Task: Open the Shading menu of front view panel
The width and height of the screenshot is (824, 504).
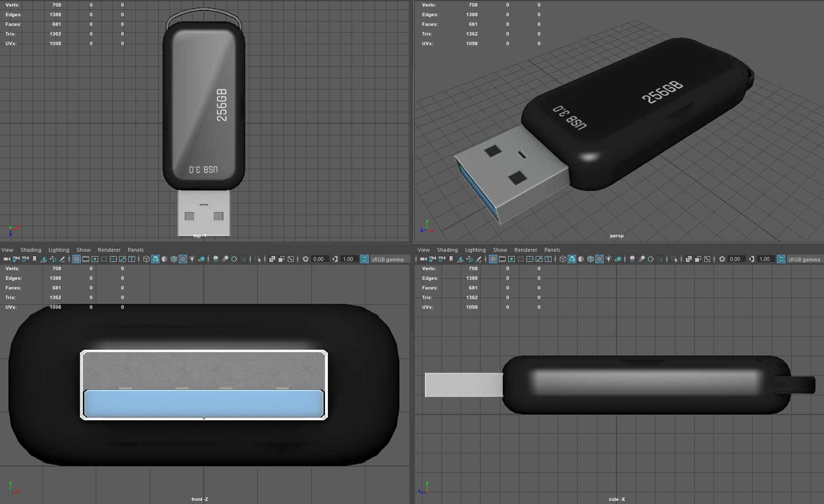Action: point(31,250)
